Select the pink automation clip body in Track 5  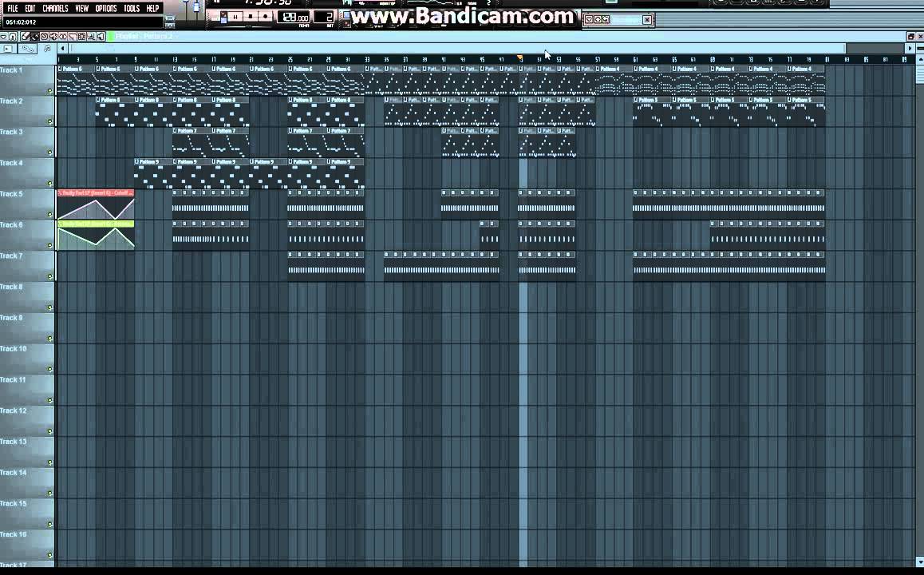pyautogui.click(x=96, y=208)
